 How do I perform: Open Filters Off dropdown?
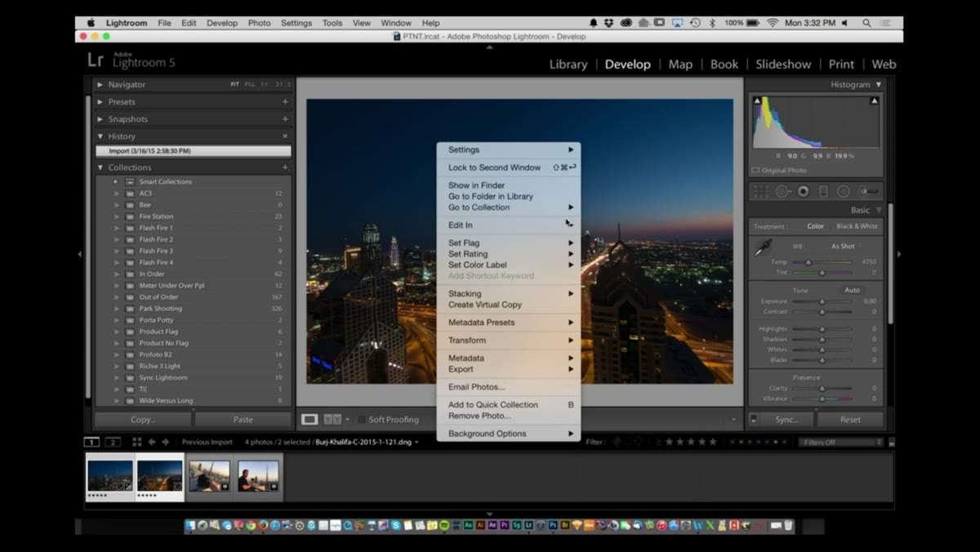click(840, 442)
